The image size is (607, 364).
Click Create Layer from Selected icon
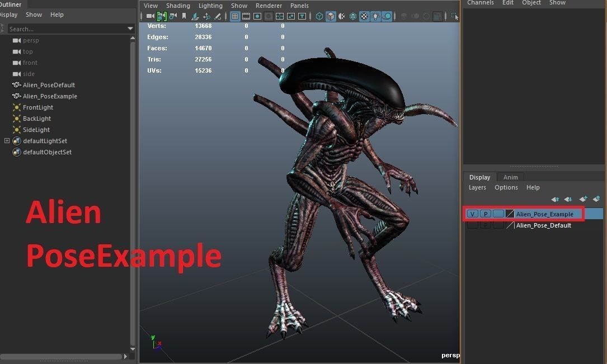(596, 199)
